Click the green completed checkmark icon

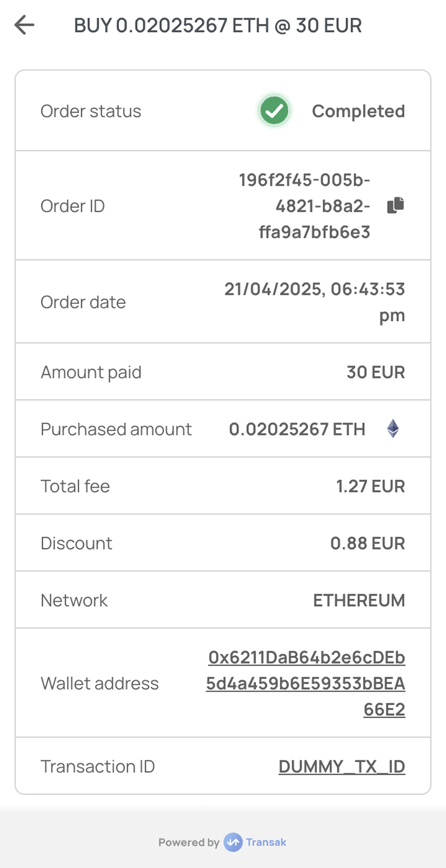[x=274, y=111]
